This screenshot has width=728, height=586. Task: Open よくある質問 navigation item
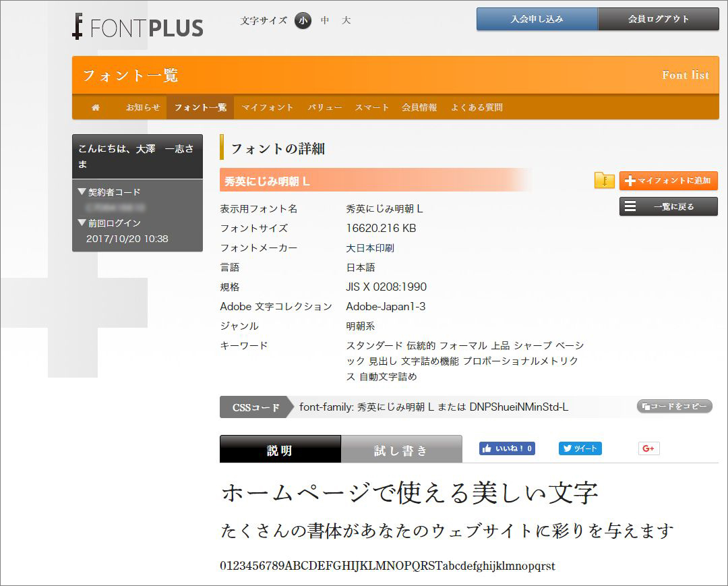tap(477, 107)
